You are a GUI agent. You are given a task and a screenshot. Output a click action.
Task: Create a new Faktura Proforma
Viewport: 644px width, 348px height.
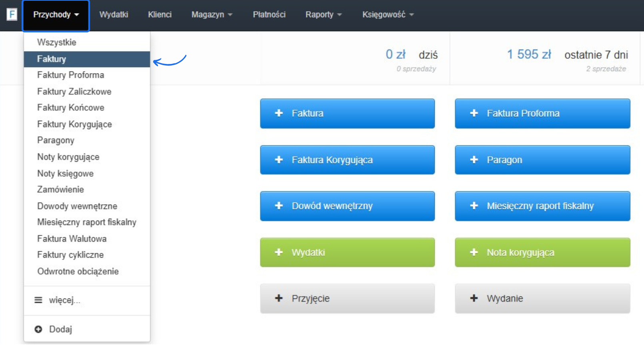tap(542, 113)
